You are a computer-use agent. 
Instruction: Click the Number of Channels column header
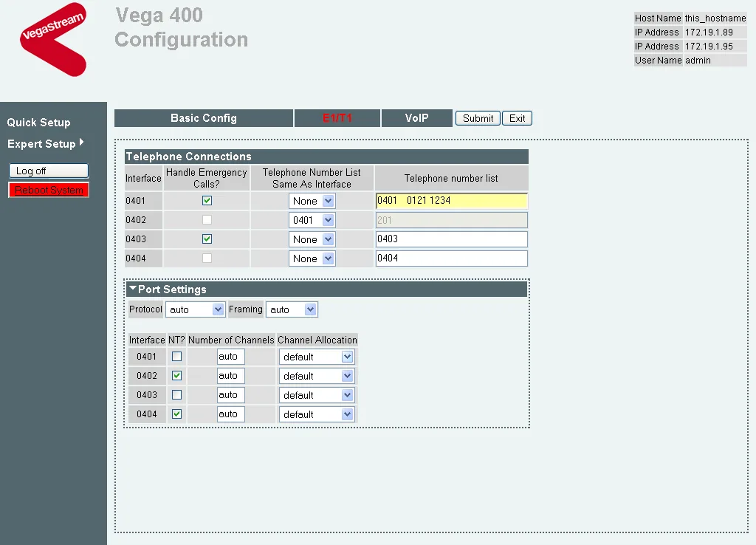click(231, 340)
